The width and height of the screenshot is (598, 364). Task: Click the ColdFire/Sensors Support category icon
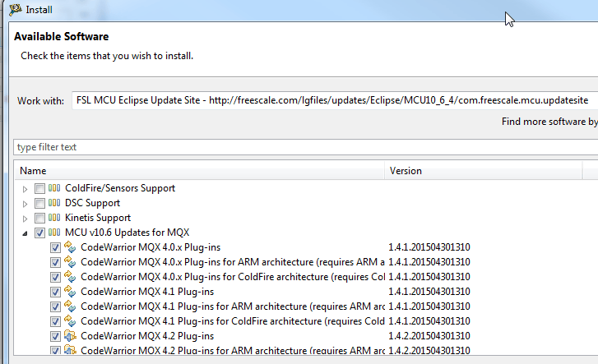(55, 188)
